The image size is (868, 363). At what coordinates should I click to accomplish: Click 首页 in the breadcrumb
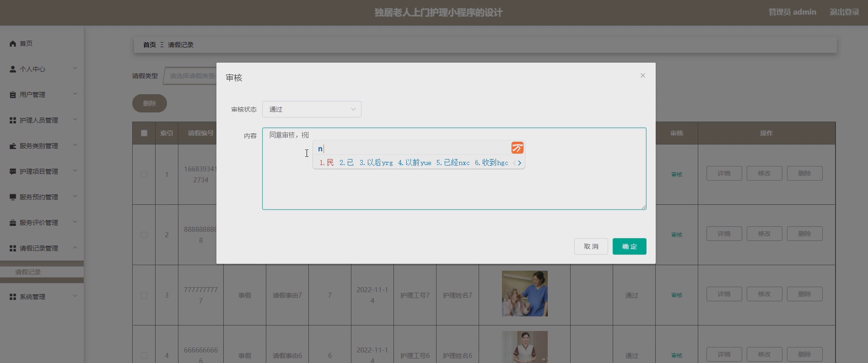point(150,45)
